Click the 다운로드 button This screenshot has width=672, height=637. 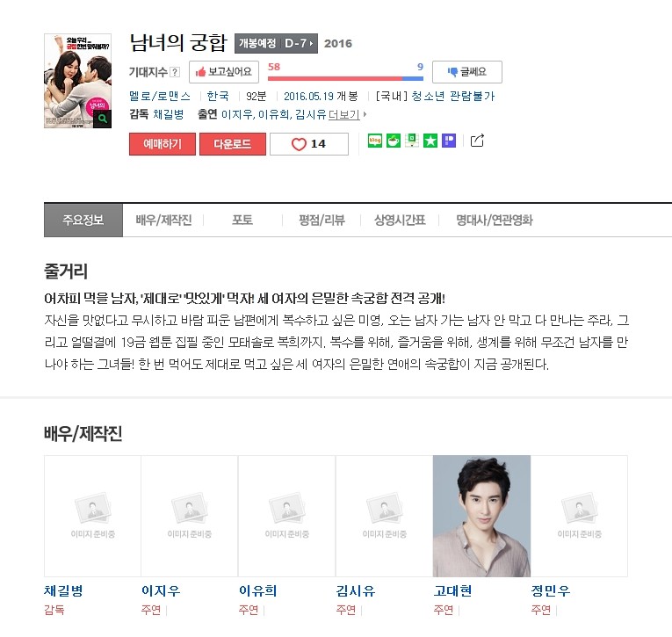[x=233, y=144]
